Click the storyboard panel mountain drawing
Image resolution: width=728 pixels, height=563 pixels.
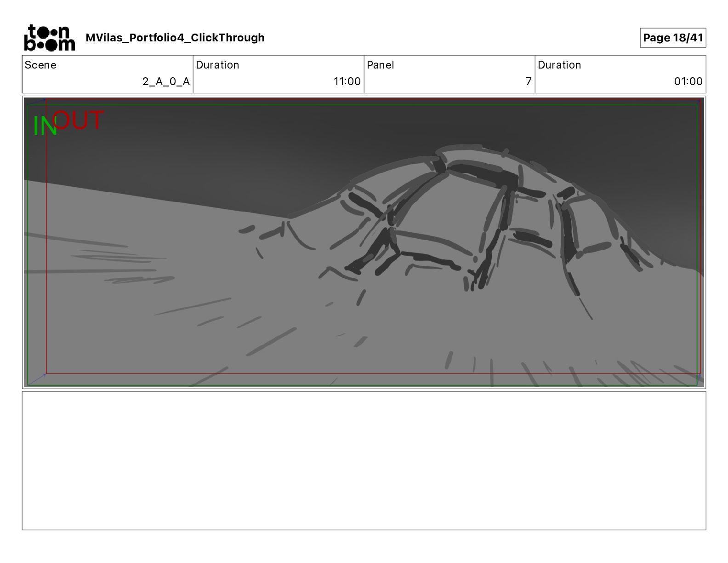tap(364, 242)
